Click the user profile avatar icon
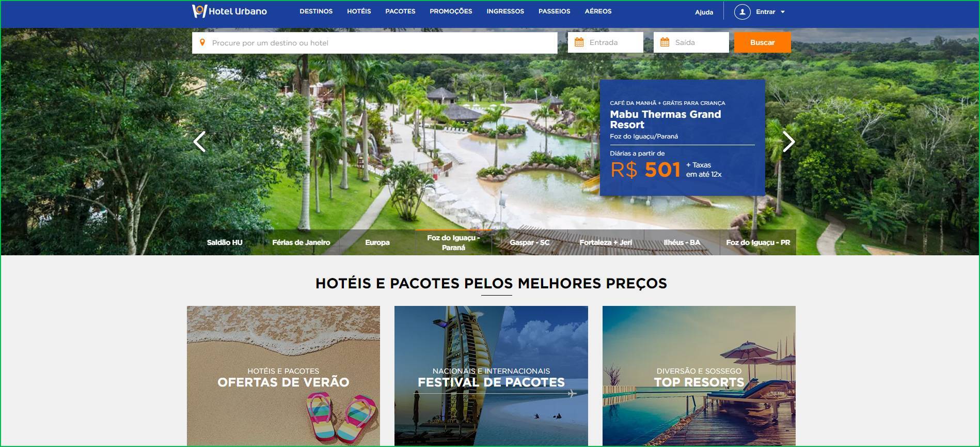The height and width of the screenshot is (447, 980). [742, 11]
